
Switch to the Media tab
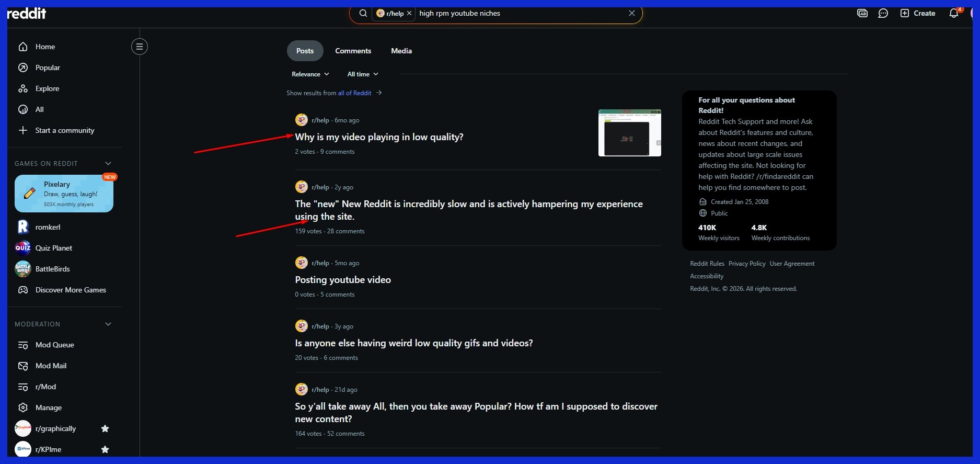(401, 51)
